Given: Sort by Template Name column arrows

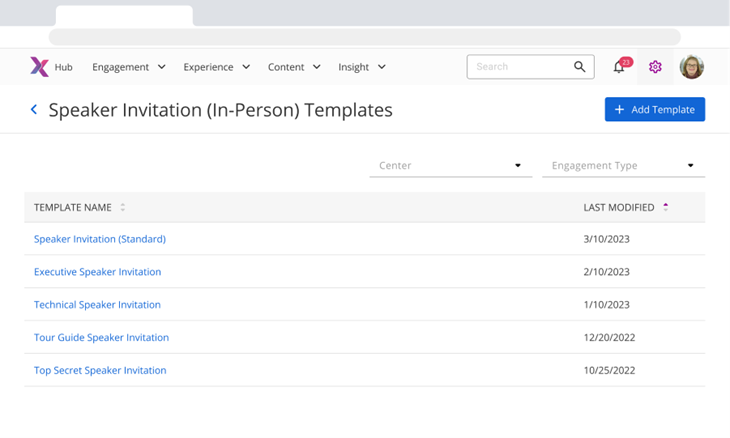Looking at the screenshot, I should point(123,208).
